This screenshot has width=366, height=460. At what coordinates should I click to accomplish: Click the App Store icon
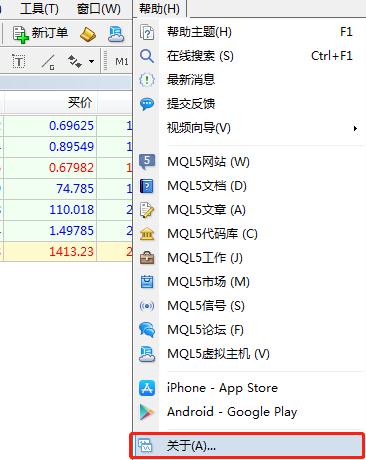click(x=147, y=388)
